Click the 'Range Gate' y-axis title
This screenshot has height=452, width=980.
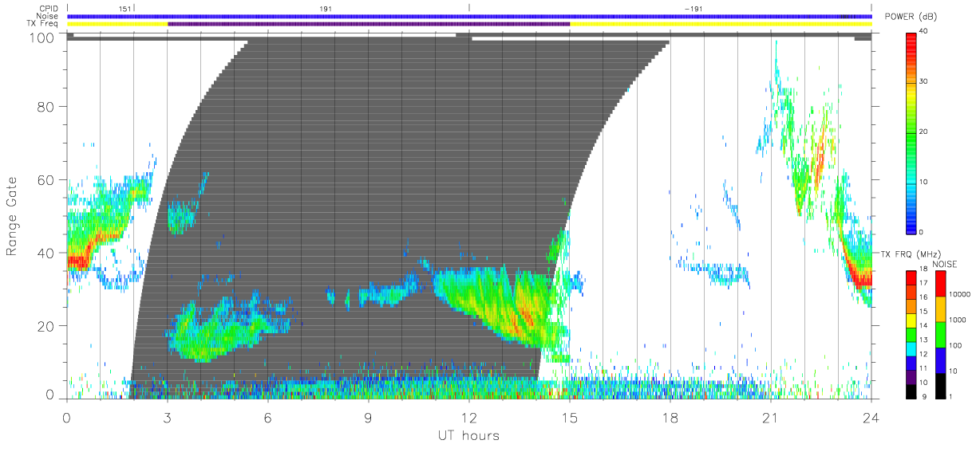pos(12,218)
